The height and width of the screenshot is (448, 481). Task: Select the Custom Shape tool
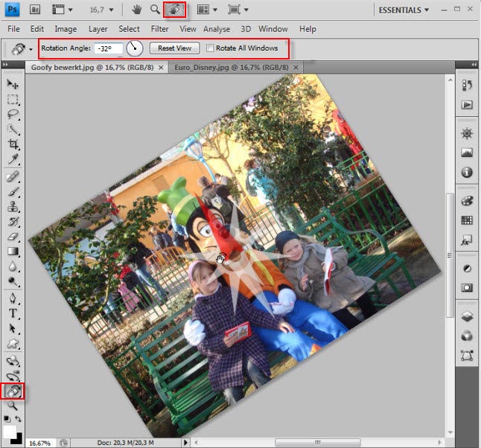(x=13, y=343)
